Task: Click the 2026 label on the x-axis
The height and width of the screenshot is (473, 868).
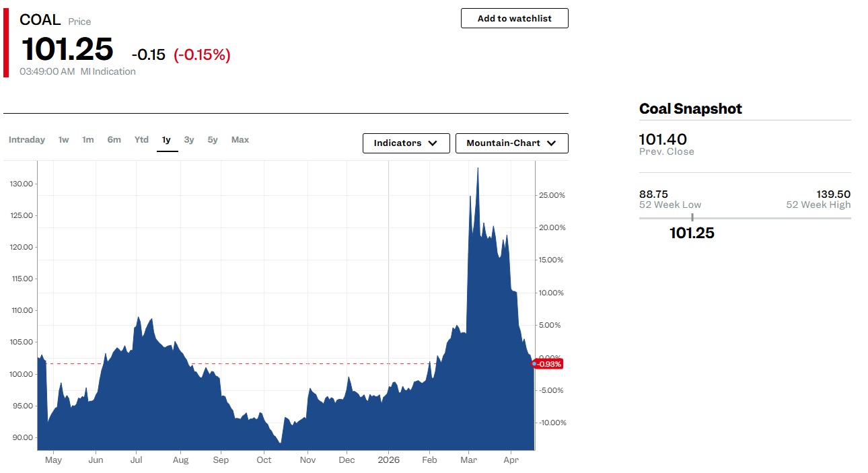Action: 388,460
